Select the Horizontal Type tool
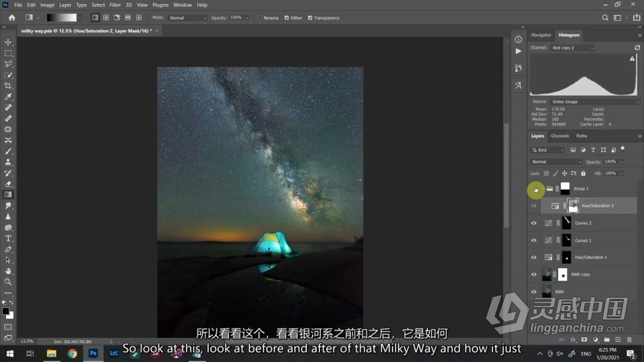 pos(8,239)
